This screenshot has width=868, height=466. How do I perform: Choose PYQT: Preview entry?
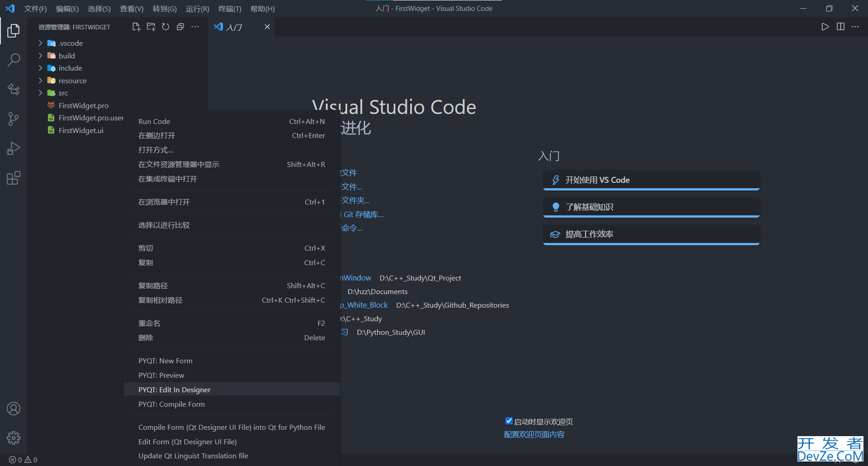click(x=231, y=375)
